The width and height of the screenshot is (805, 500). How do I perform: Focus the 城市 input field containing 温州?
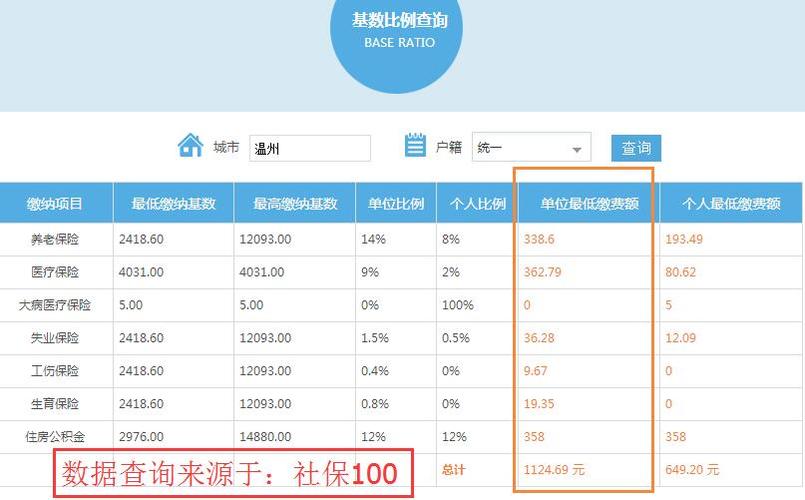(x=310, y=148)
